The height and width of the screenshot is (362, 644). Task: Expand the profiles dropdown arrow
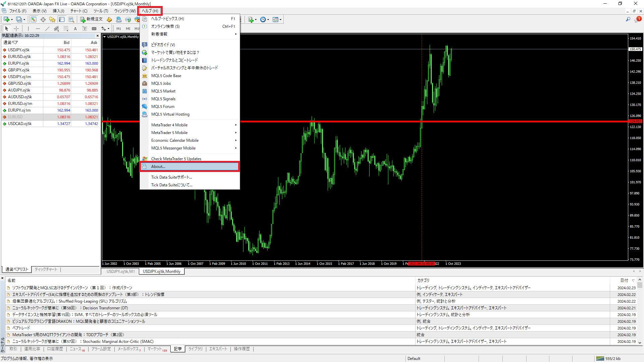[x=24, y=19]
